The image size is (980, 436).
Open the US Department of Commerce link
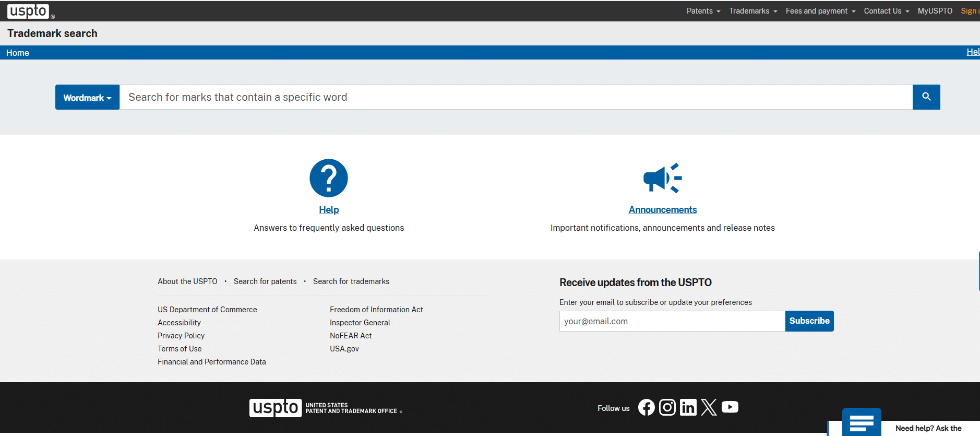[x=207, y=310]
